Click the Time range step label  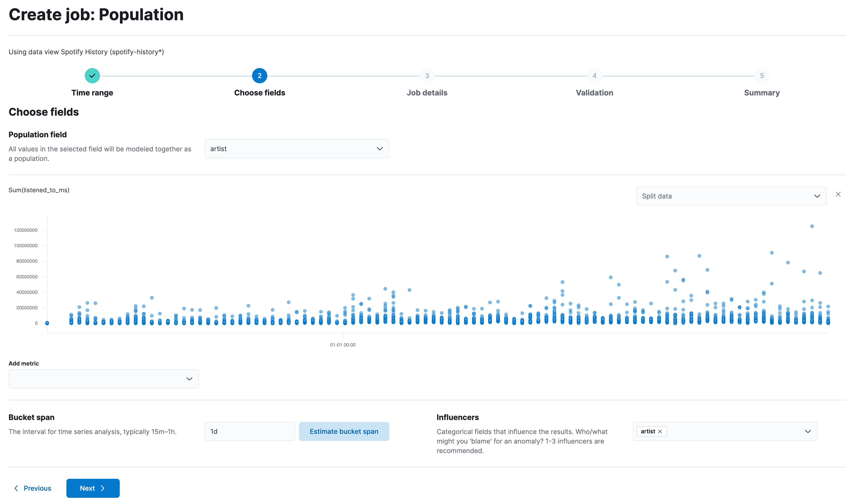pyautogui.click(x=92, y=93)
